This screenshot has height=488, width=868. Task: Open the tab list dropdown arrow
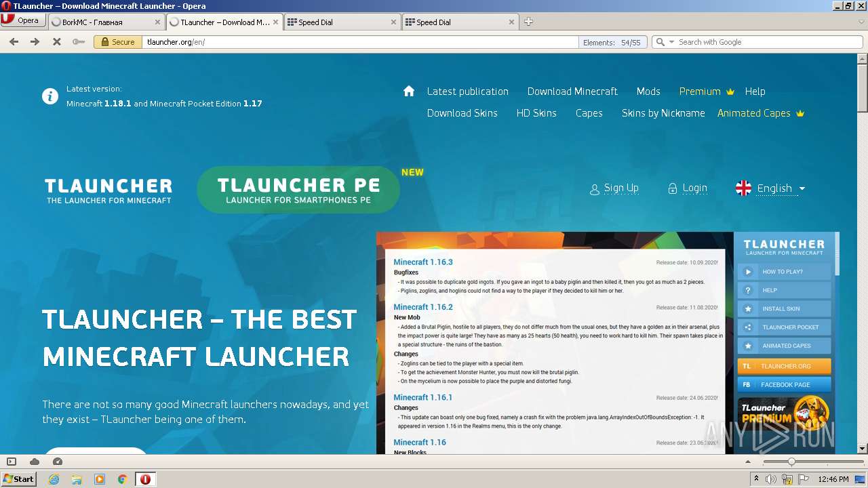point(861,22)
